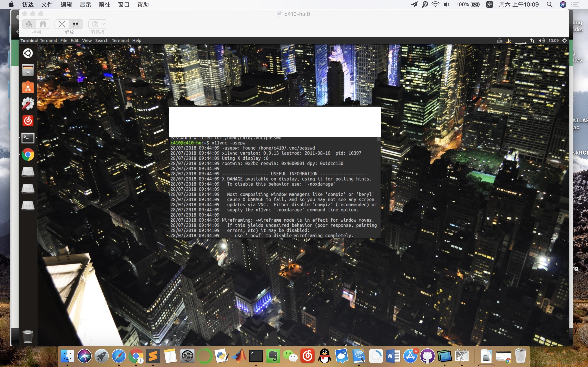Open Ubuntu launcher Trash icon

pyautogui.click(x=28, y=336)
